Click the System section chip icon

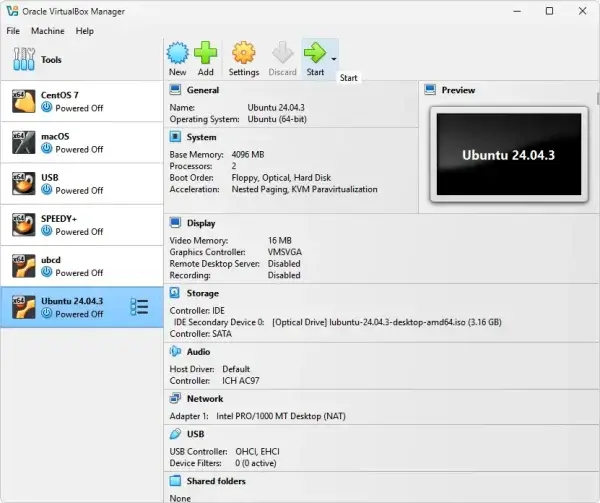[x=175, y=137]
